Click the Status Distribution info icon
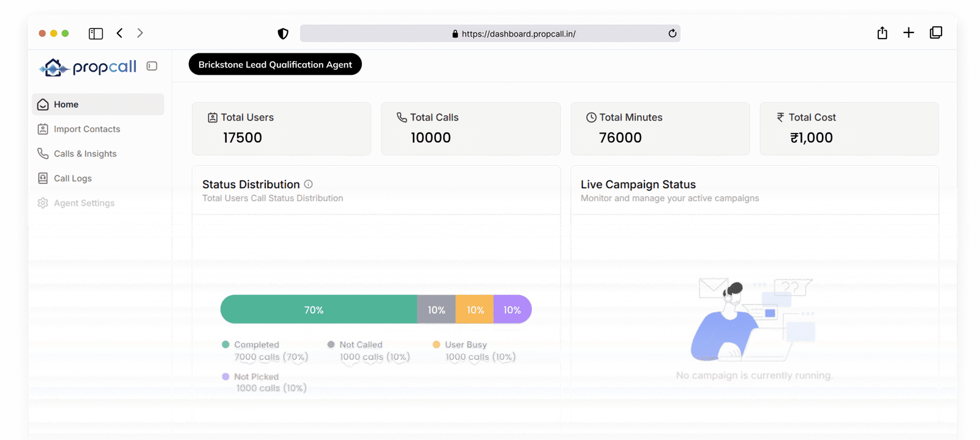Screen dimensions: 980x440 pyautogui.click(x=309, y=184)
